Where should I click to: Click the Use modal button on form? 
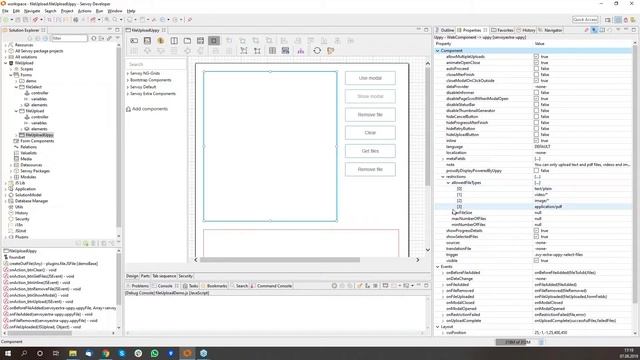[370, 78]
